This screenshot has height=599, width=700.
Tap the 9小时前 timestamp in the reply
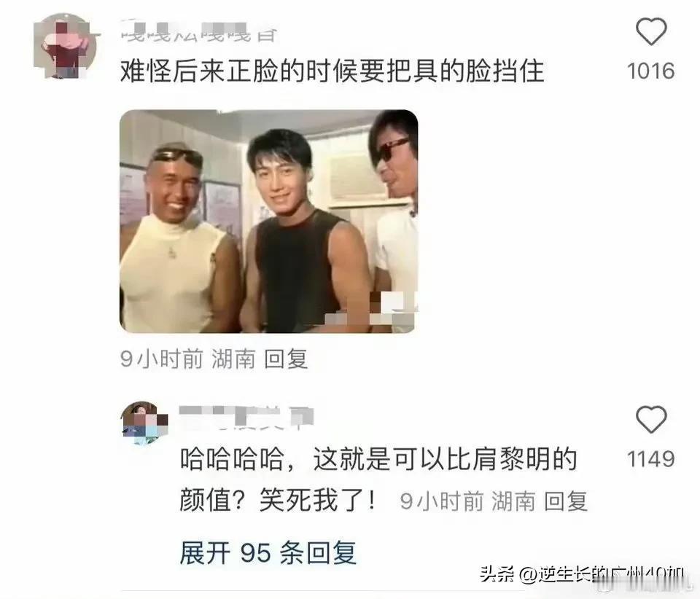tap(442, 501)
